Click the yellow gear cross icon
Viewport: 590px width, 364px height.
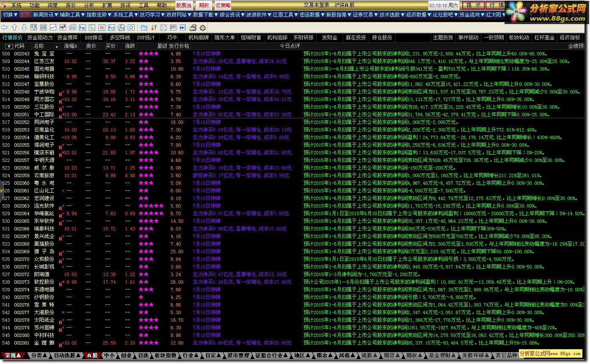pyautogui.click(x=203, y=27)
